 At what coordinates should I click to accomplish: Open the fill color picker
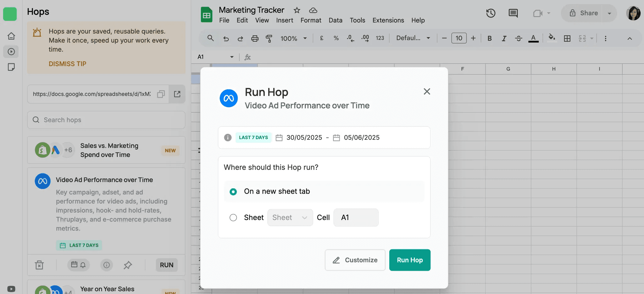pos(552,38)
